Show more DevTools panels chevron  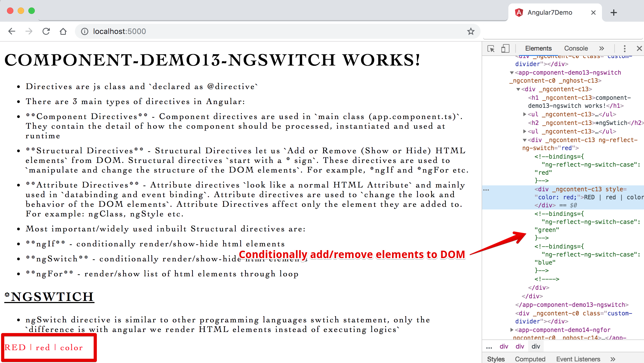pyautogui.click(x=601, y=48)
